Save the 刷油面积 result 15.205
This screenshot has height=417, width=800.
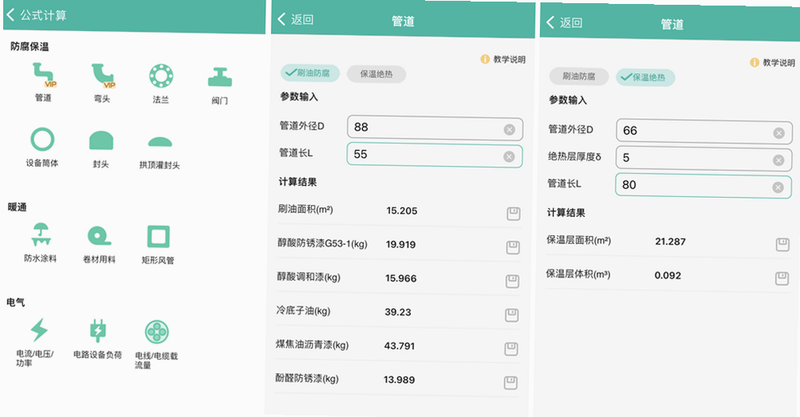(x=513, y=213)
